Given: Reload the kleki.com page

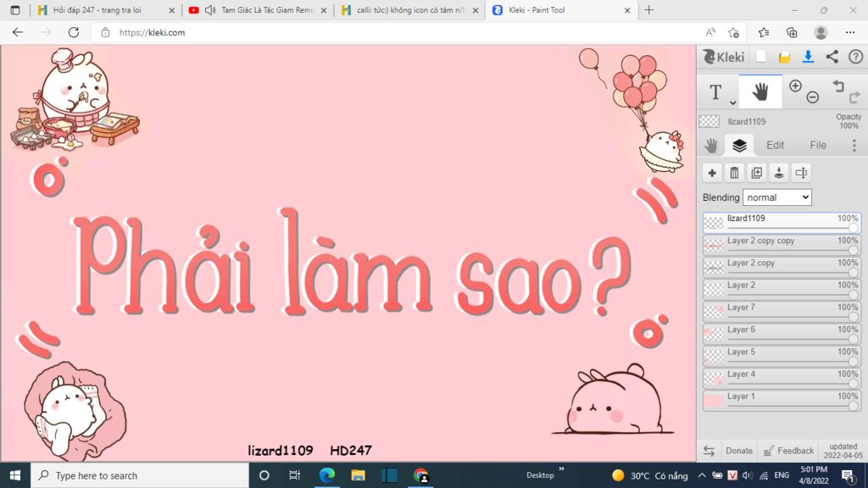Looking at the screenshot, I should [x=74, y=33].
